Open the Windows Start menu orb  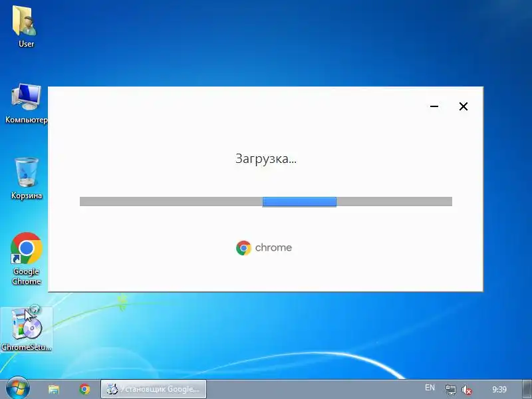pyautogui.click(x=17, y=389)
